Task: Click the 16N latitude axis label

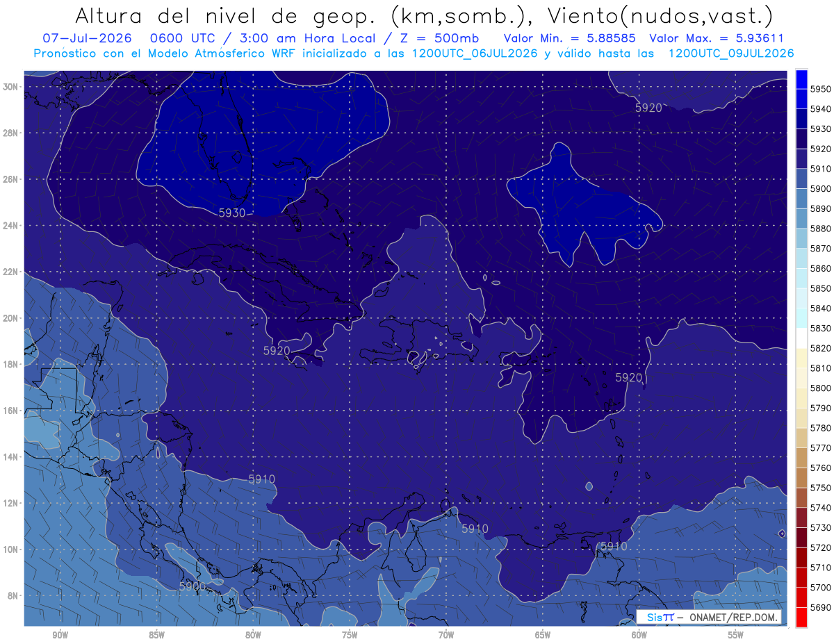Action: pos(10,411)
